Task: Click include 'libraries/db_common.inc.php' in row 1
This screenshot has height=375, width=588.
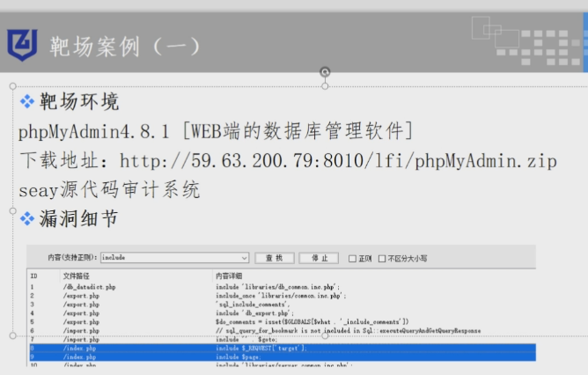Action: click(x=277, y=287)
